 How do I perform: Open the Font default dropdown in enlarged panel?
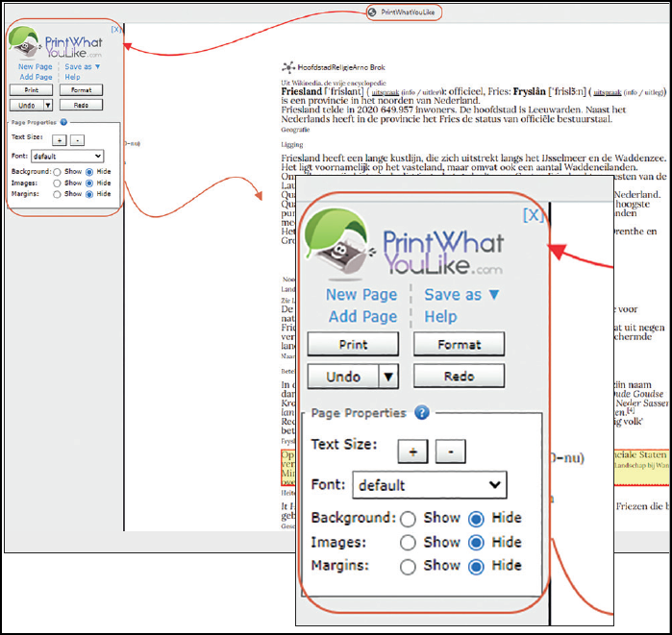430,485
